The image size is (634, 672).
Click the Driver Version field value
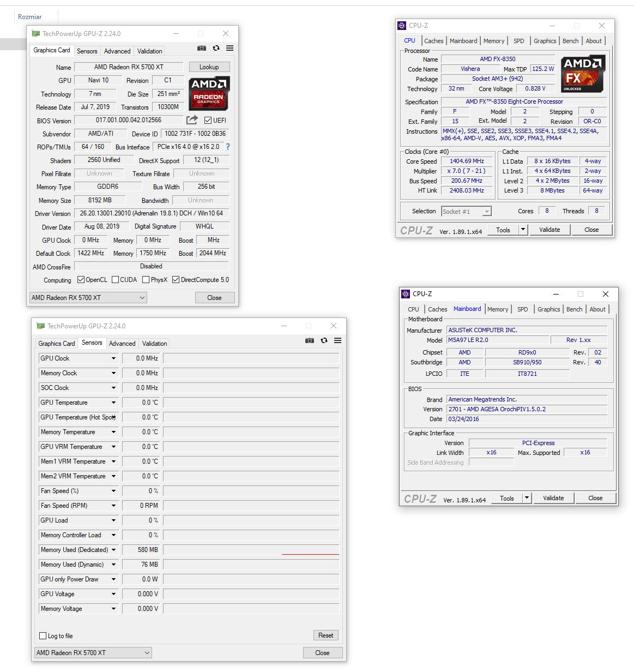152,213
